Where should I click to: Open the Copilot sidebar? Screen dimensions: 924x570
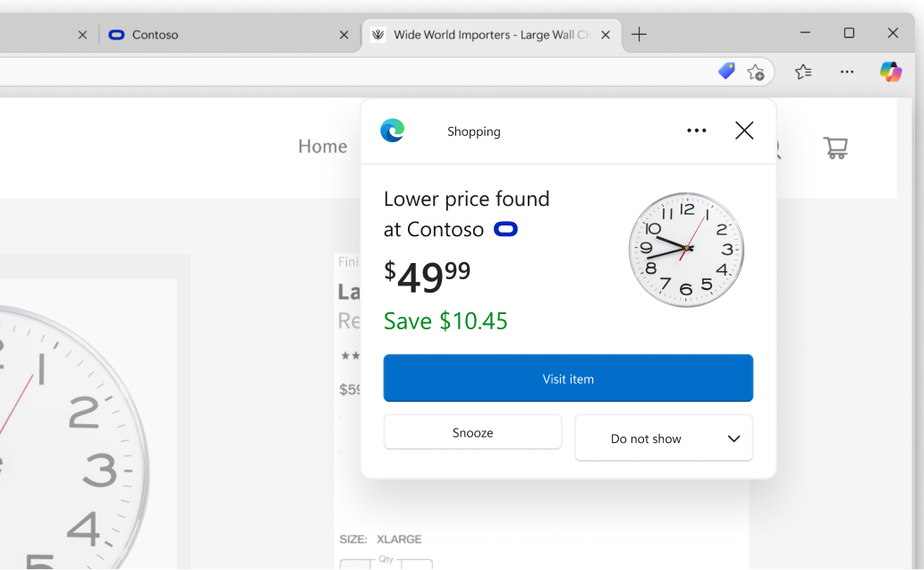[x=891, y=72]
